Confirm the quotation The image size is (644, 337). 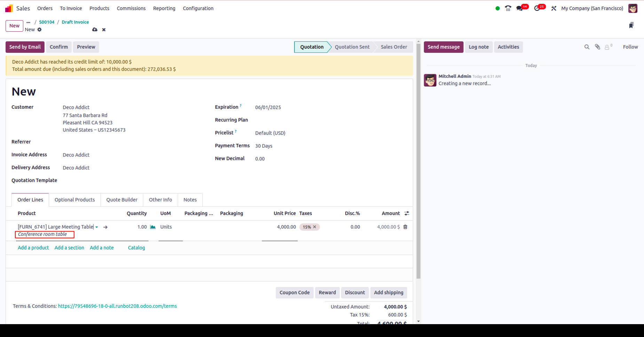click(59, 47)
